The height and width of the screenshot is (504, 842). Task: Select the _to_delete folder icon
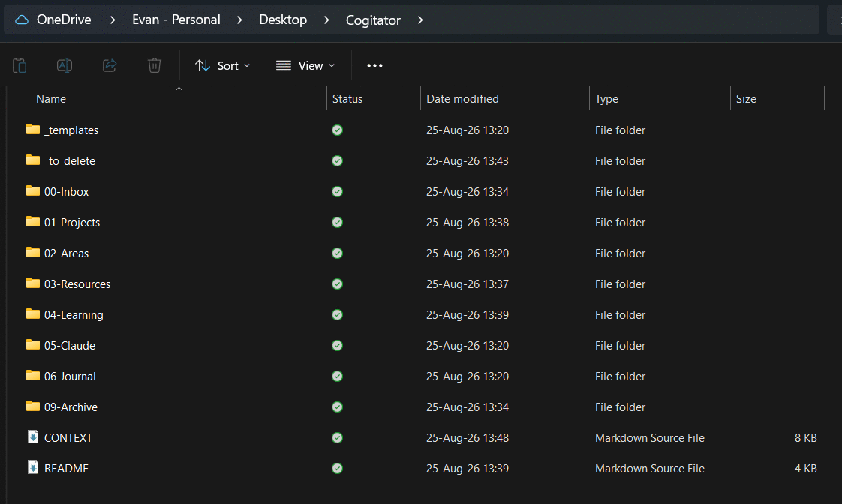[x=33, y=160]
